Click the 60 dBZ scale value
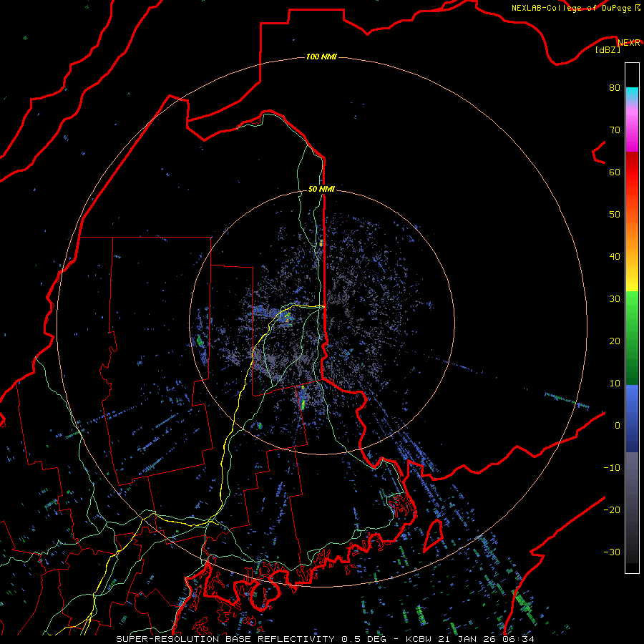644x644 pixels. pos(615,172)
